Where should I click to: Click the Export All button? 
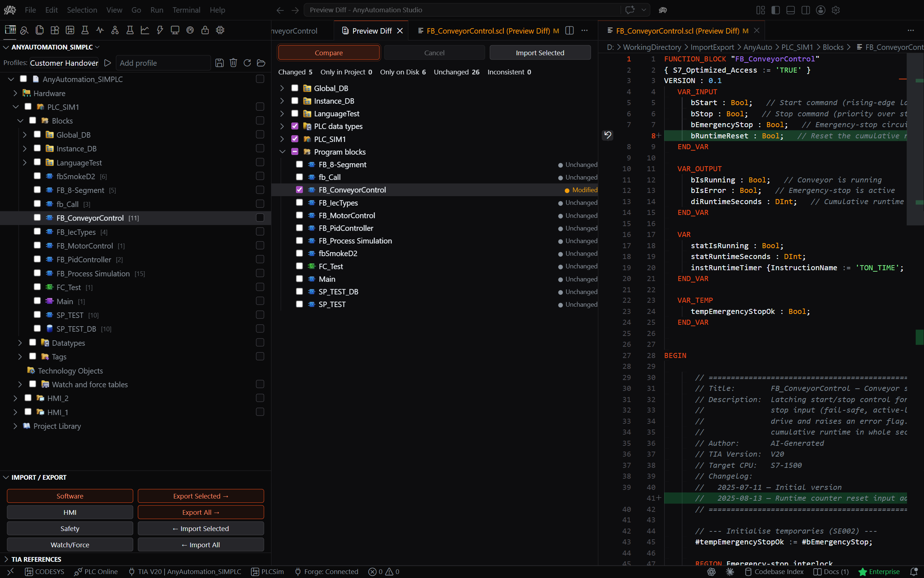[201, 512]
